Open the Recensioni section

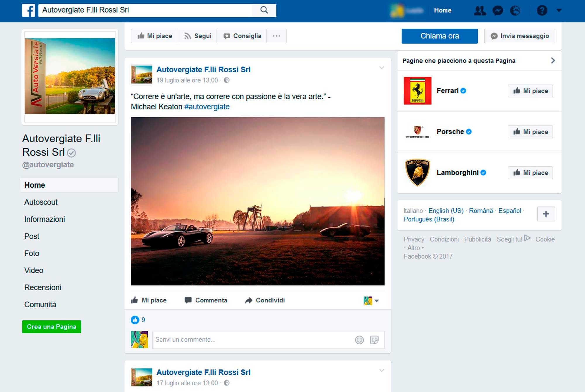43,287
